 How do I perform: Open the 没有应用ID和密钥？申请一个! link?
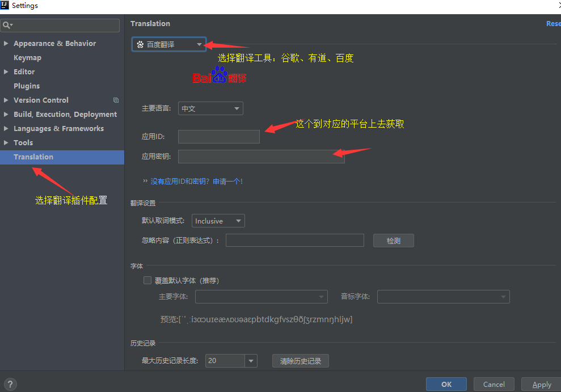pos(196,182)
